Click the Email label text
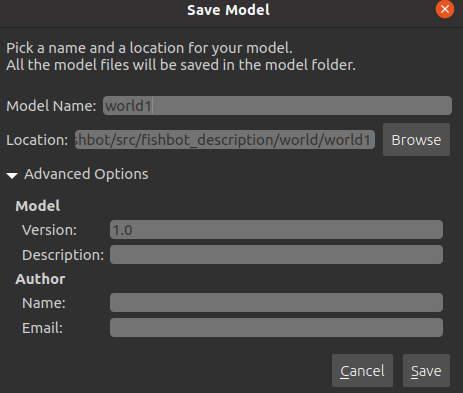 tap(42, 328)
